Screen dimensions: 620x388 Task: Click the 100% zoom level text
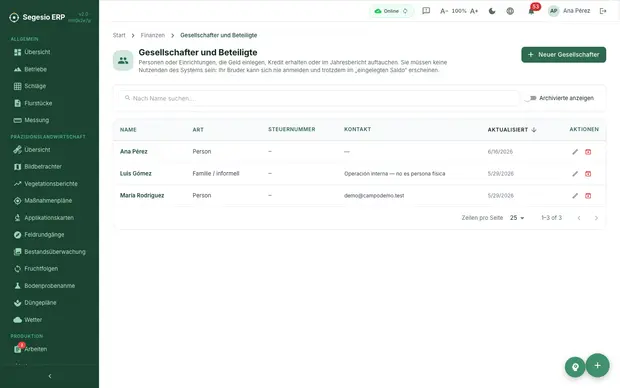point(459,11)
